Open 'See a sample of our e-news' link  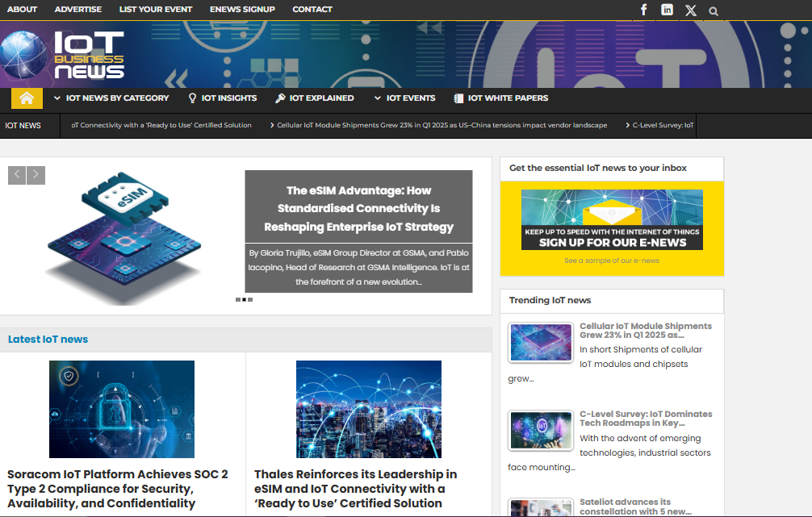[x=612, y=261]
